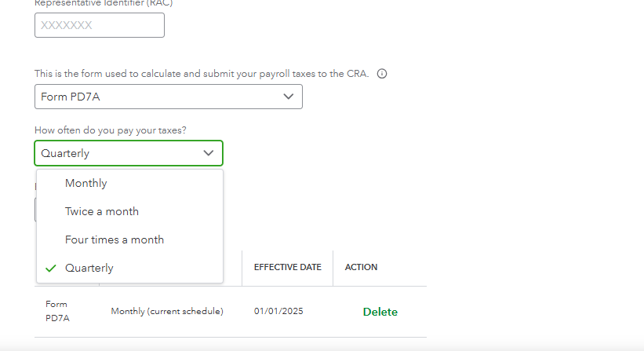Click the Form PD7A dropdown chevron arrow

coord(289,97)
